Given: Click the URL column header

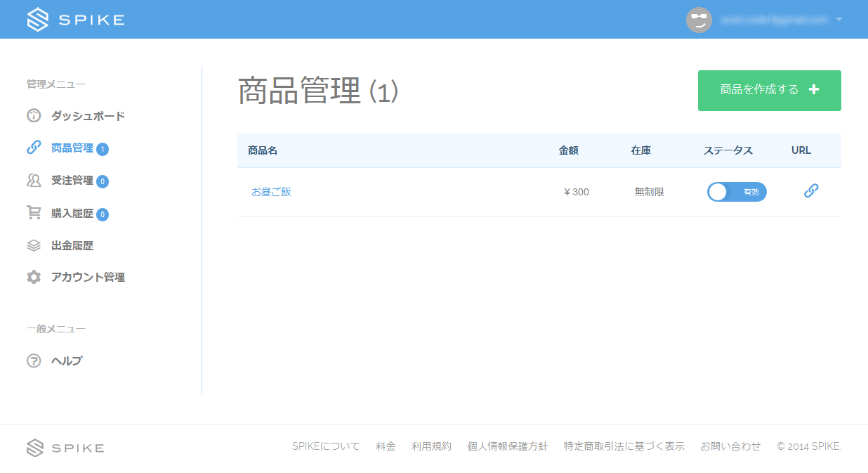Looking at the screenshot, I should click(801, 150).
